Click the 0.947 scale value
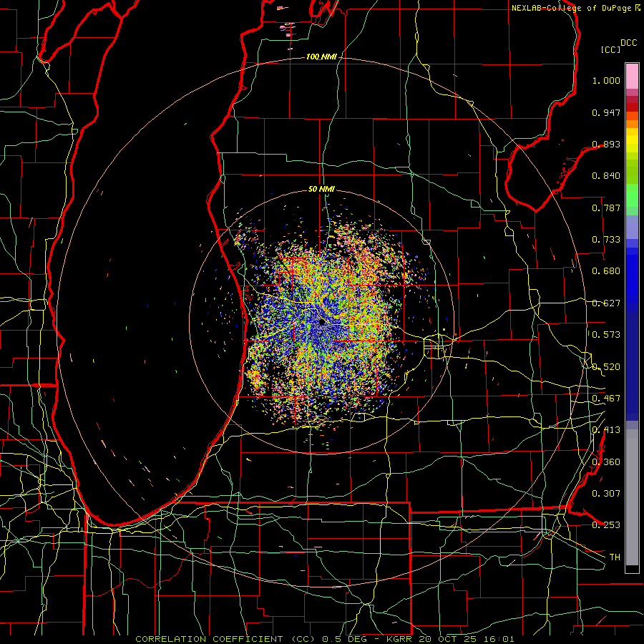This screenshot has height=644, width=644. 606,112
